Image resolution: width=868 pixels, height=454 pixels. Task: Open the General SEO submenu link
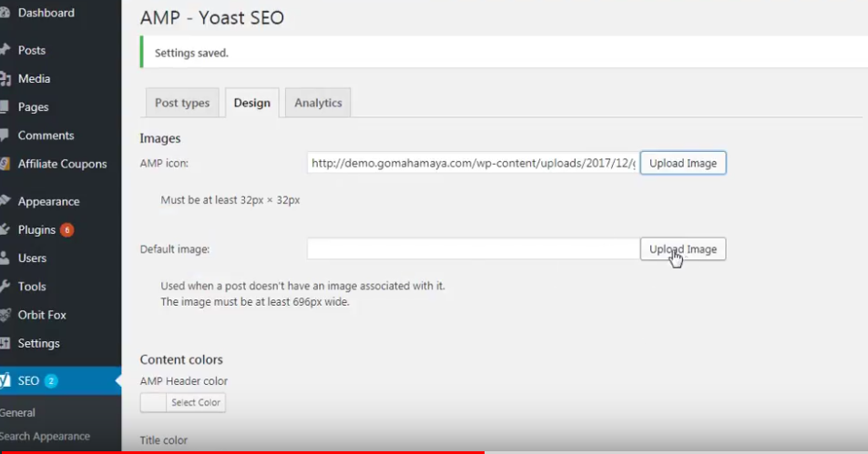[17, 412]
